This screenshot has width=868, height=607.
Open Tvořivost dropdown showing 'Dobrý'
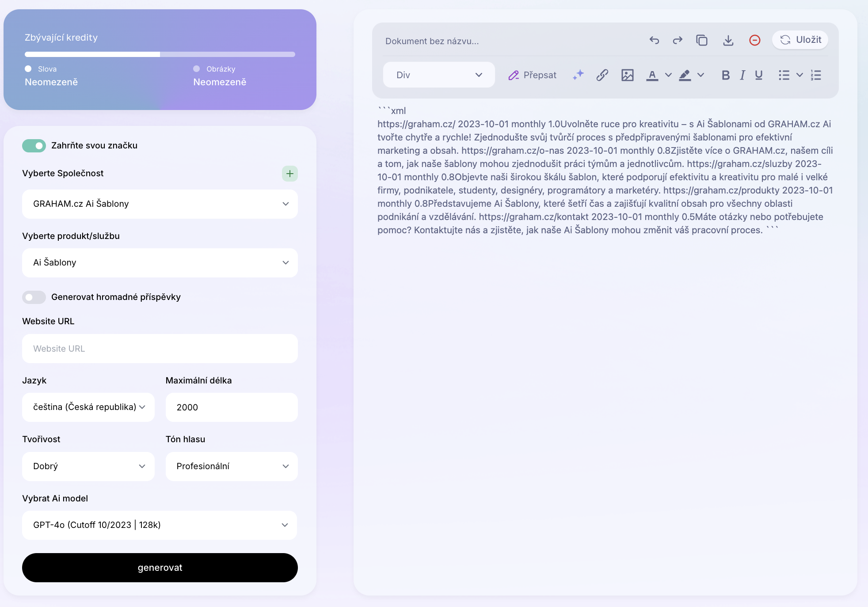tap(88, 467)
